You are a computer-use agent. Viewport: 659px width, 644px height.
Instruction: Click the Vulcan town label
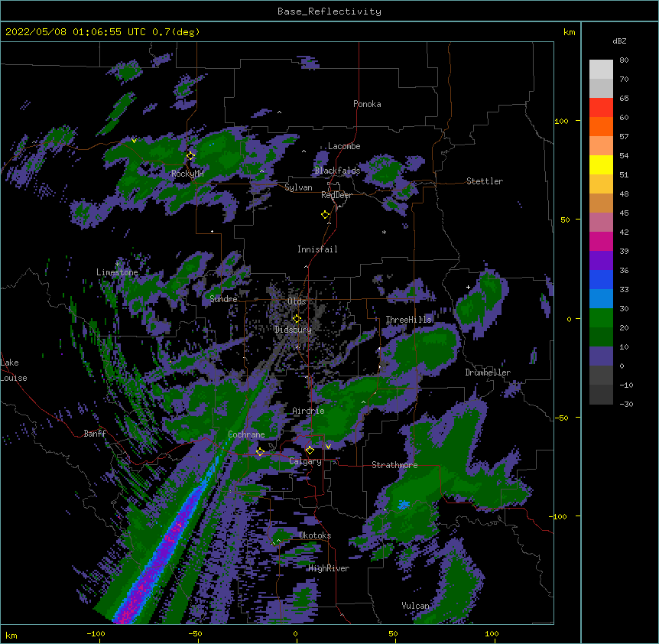(x=415, y=606)
